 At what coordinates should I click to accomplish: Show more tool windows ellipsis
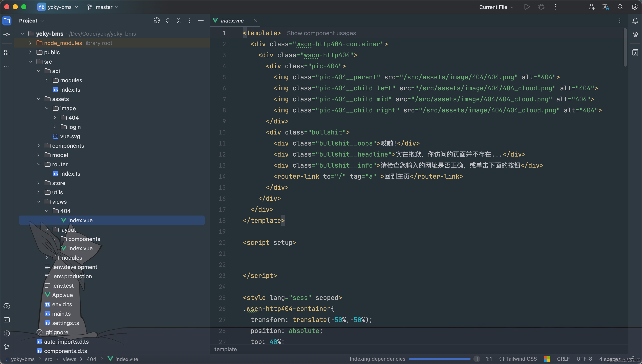(7, 66)
